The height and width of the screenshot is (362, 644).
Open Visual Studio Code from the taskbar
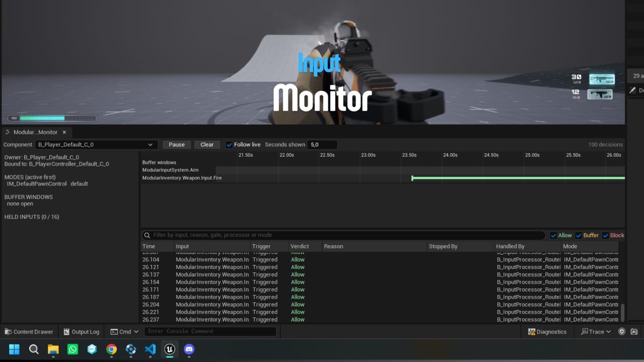point(150,349)
